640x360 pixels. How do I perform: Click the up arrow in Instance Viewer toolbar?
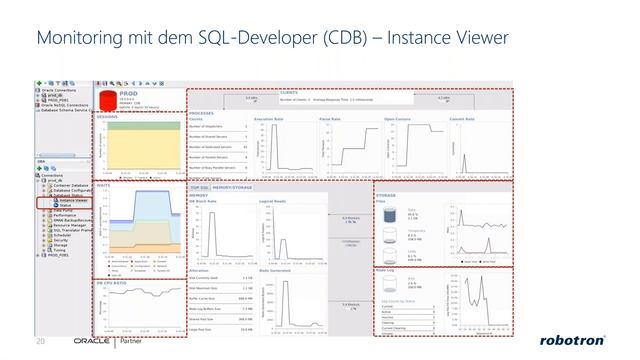[147, 84]
